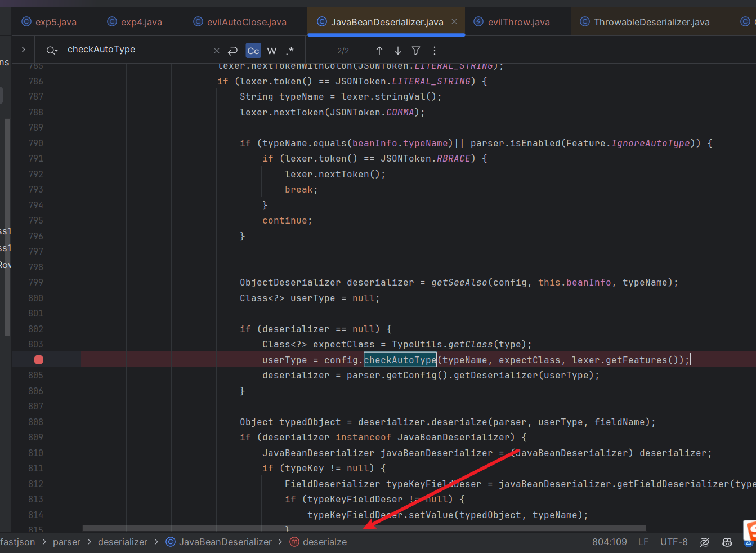
Task: Click the ThrowableDeserializer.java class icon
Action: [585, 22]
